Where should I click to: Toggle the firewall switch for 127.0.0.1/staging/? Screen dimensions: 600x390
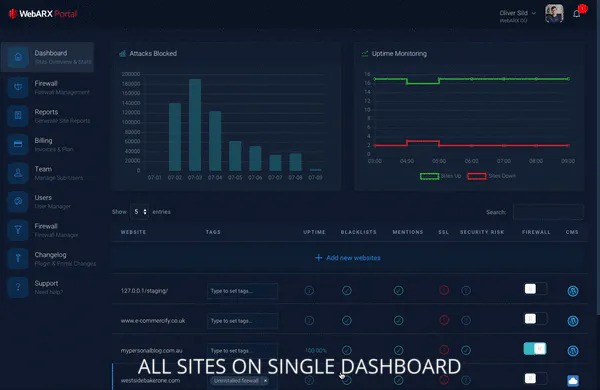point(535,289)
